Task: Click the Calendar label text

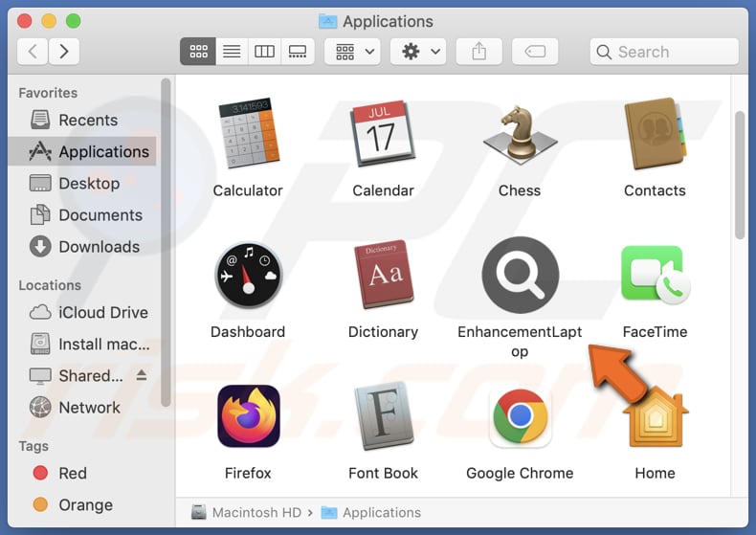Action: (x=384, y=190)
